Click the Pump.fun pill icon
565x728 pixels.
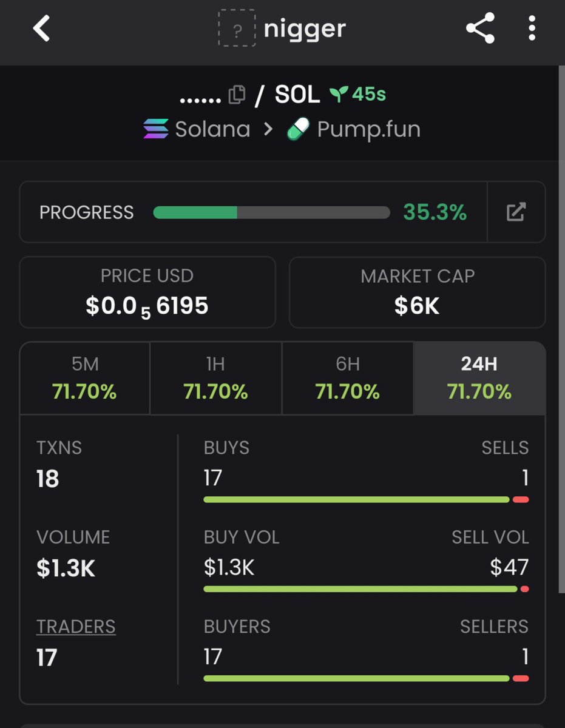click(x=297, y=129)
